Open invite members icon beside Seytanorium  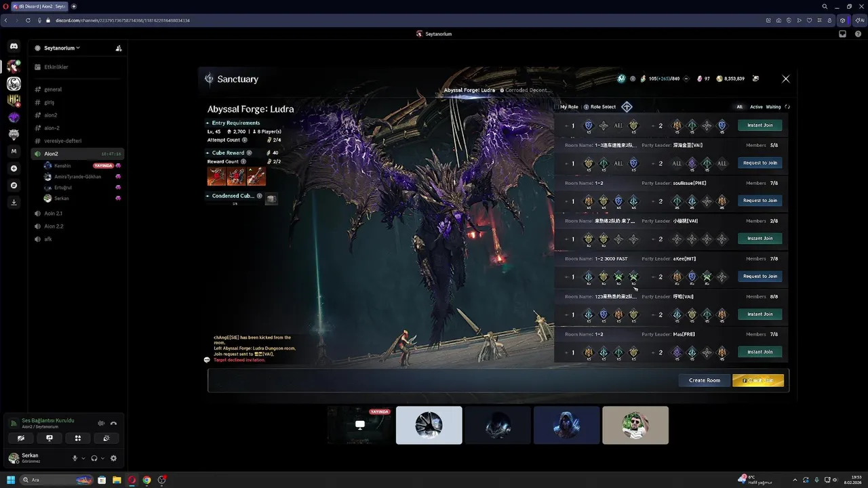119,48
